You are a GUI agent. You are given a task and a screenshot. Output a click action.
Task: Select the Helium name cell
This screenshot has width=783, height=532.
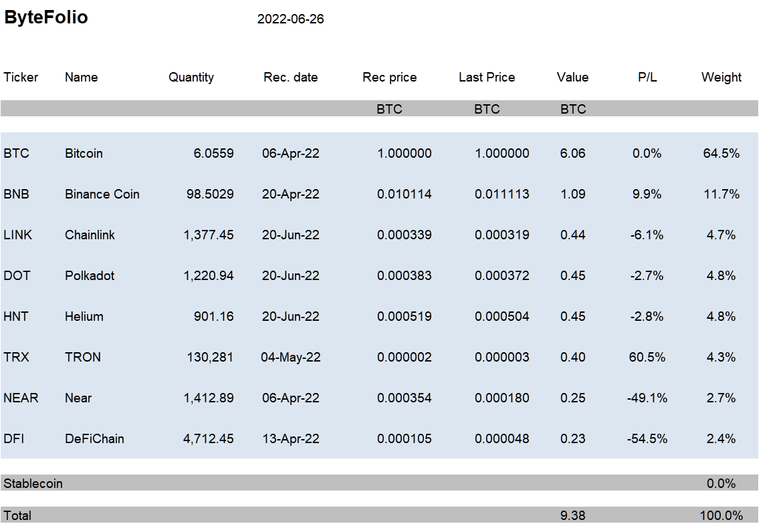pos(84,317)
